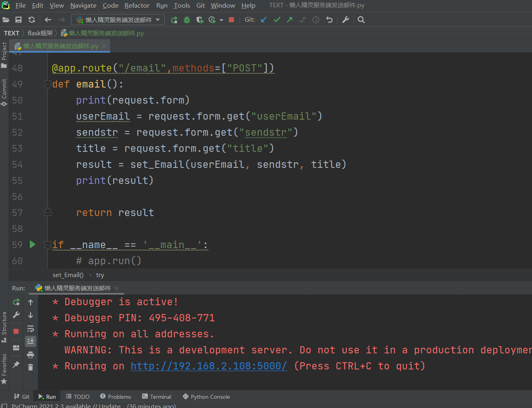The width and height of the screenshot is (532, 408).
Task: Open the View menu
Action: tap(57, 5)
